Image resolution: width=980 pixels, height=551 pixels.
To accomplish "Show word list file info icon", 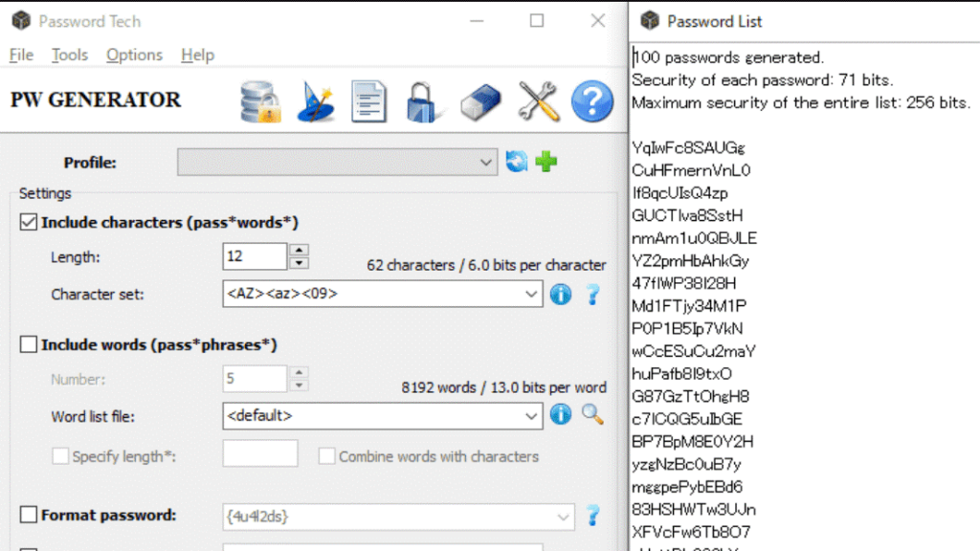I will (561, 414).
